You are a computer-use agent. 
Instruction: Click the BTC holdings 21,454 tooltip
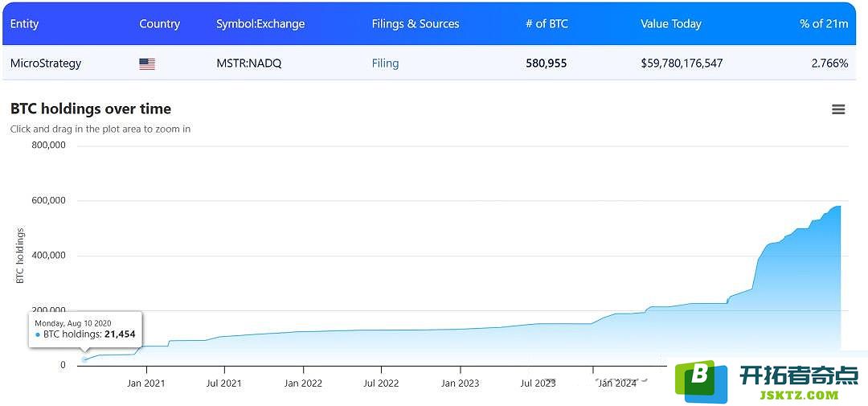coord(85,329)
